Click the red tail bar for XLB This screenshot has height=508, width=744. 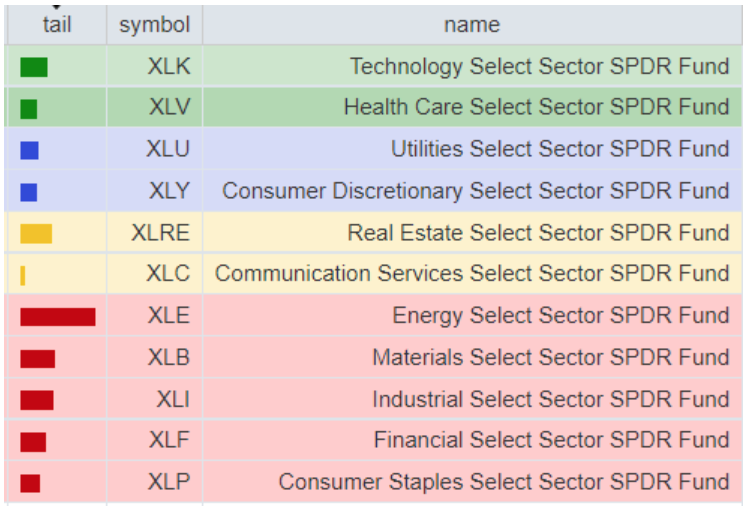[x=37, y=358]
